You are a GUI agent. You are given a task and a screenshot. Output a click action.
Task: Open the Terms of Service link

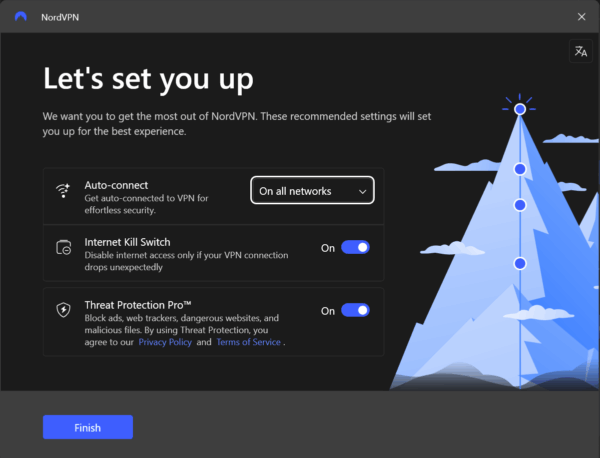(x=248, y=342)
